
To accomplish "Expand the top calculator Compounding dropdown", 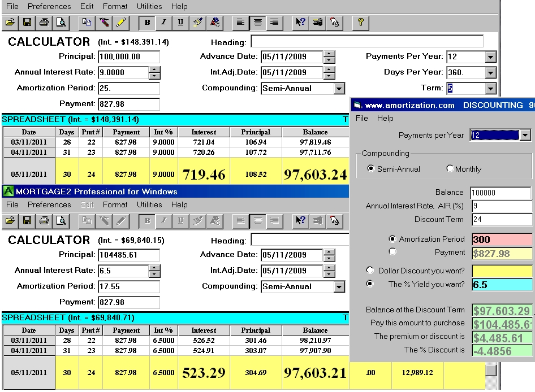I will 339,89.
